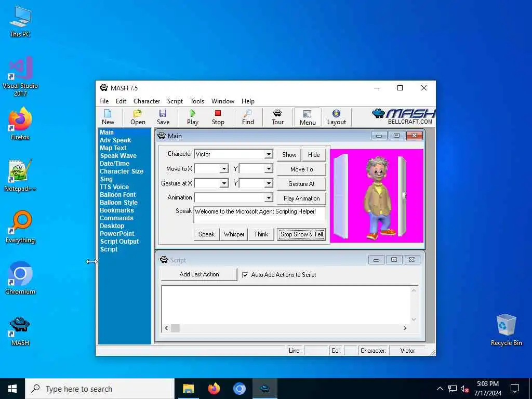This screenshot has width=532, height=399.
Task: Expand the Animation dropdown
Action: [269, 197]
